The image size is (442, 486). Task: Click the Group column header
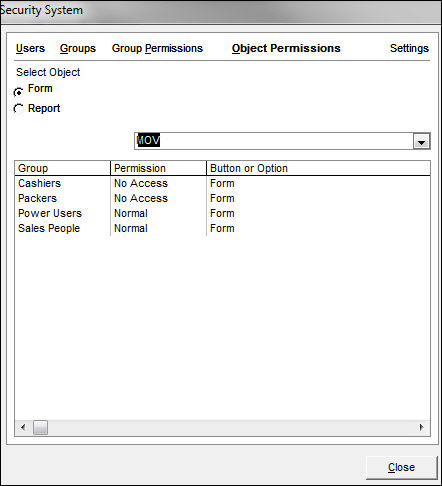click(62, 168)
